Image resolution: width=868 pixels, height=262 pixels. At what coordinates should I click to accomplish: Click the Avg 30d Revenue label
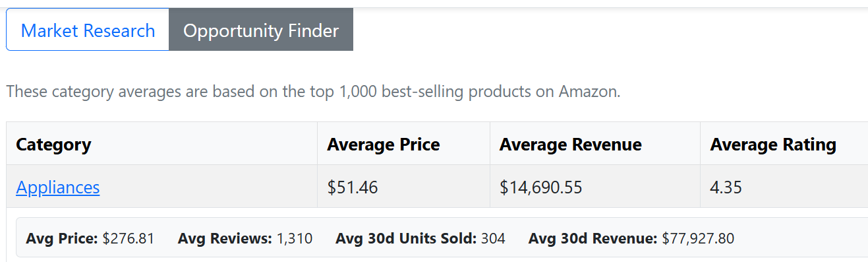click(593, 238)
